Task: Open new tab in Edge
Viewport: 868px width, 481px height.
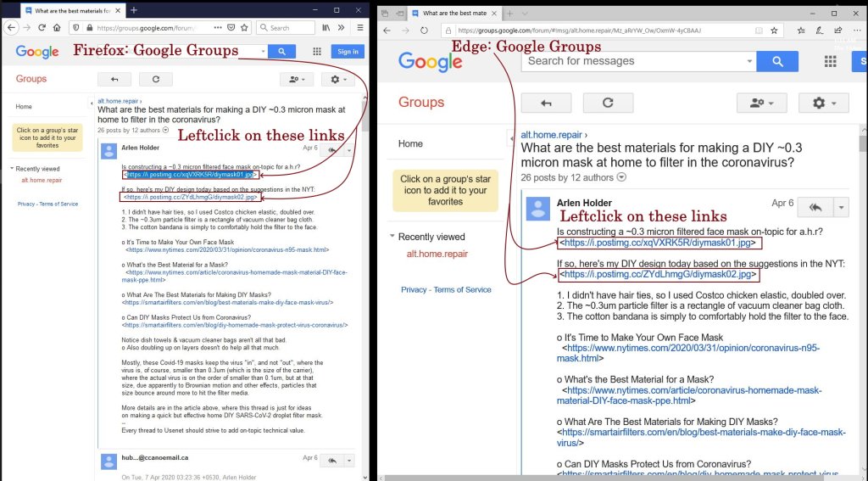Action: pos(509,14)
